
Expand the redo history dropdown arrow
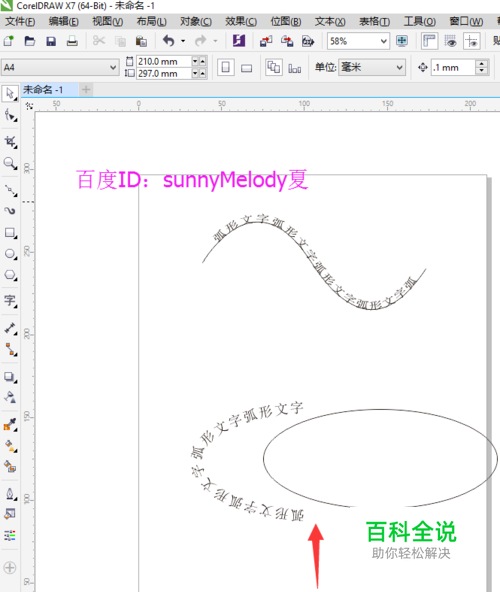215,41
